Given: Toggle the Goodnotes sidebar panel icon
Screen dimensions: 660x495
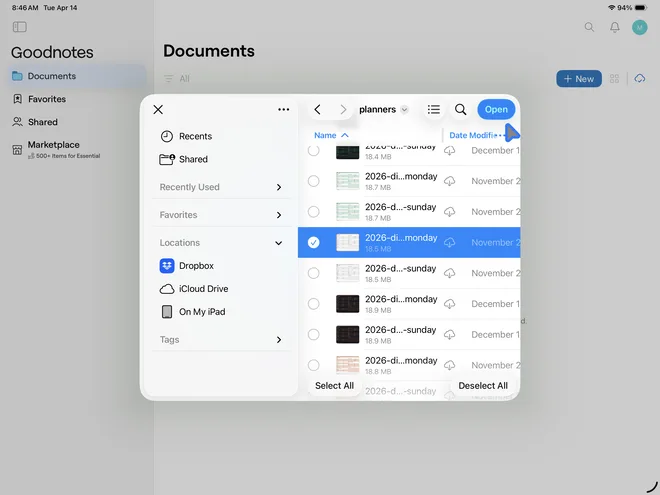Looking at the screenshot, I should pos(20,27).
